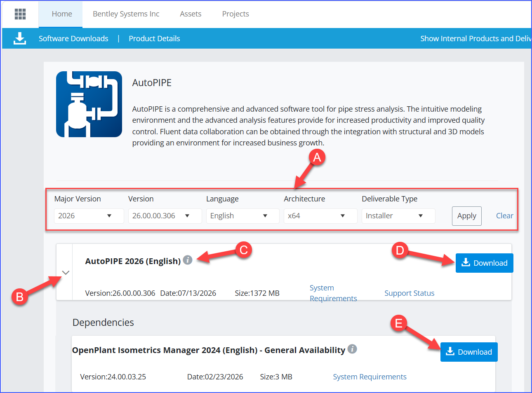
Task: Open info icon beside AutoPIPE 2026 (English)
Action: pos(188,260)
